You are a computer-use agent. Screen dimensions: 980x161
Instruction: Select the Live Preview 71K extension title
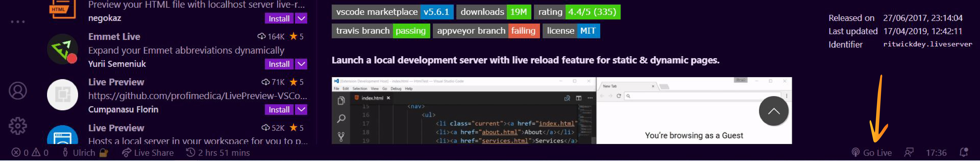(x=116, y=82)
